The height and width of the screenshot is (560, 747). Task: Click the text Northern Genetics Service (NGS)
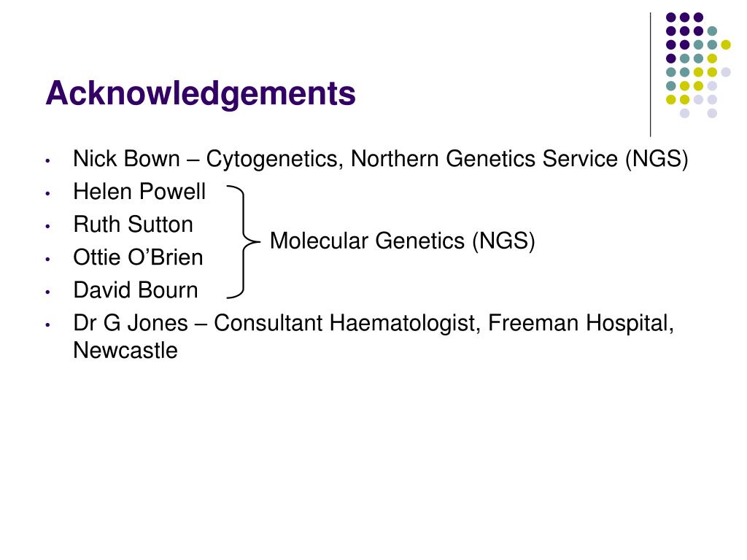(519, 159)
